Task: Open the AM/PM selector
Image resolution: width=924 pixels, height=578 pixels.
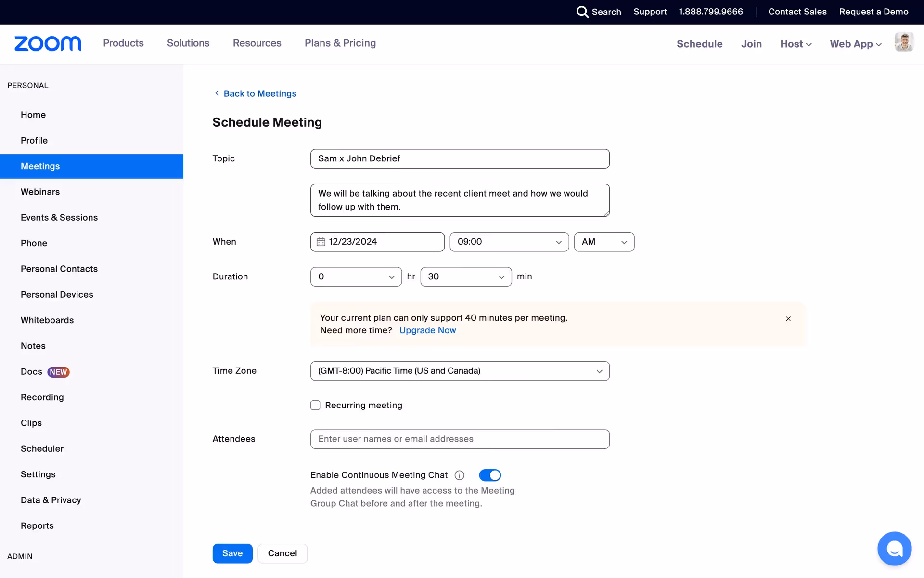Action: click(x=604, y=242)
